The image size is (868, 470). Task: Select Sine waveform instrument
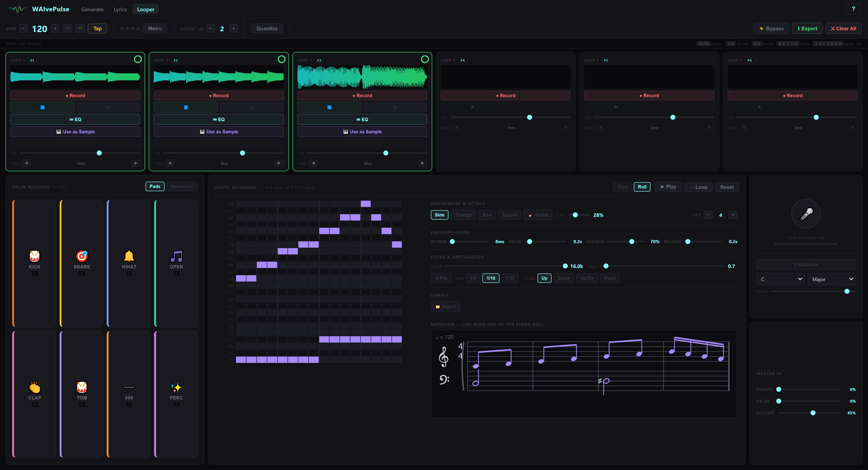439,215
